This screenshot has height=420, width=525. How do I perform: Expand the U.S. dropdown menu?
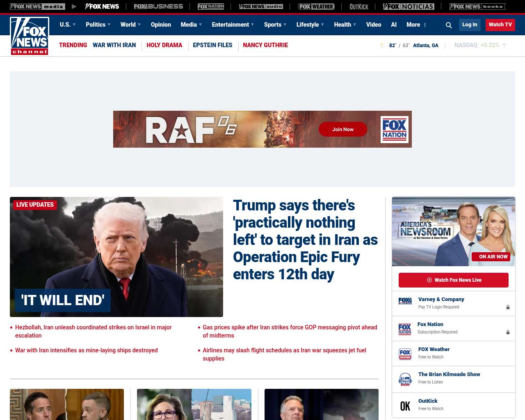[68, 25]
